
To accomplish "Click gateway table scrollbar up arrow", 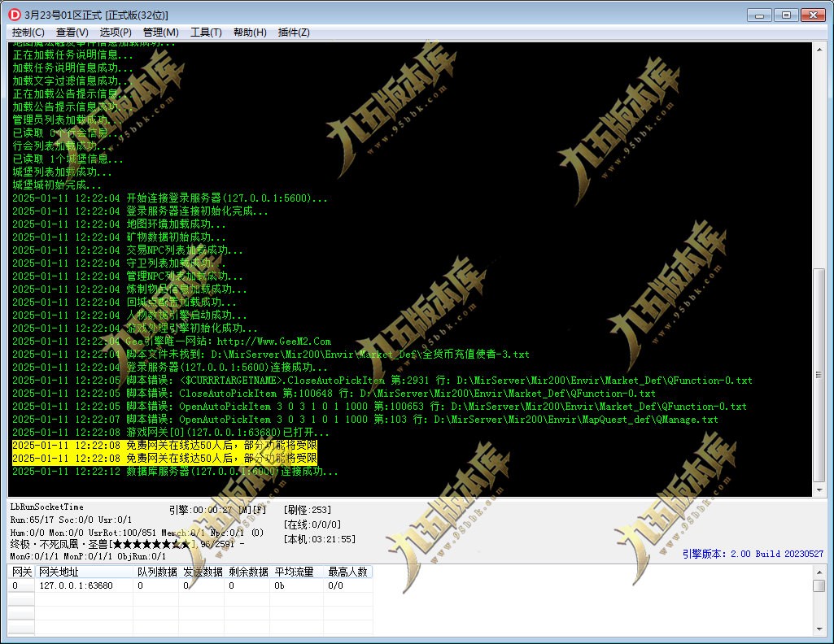I will click(x=819, y=572).
